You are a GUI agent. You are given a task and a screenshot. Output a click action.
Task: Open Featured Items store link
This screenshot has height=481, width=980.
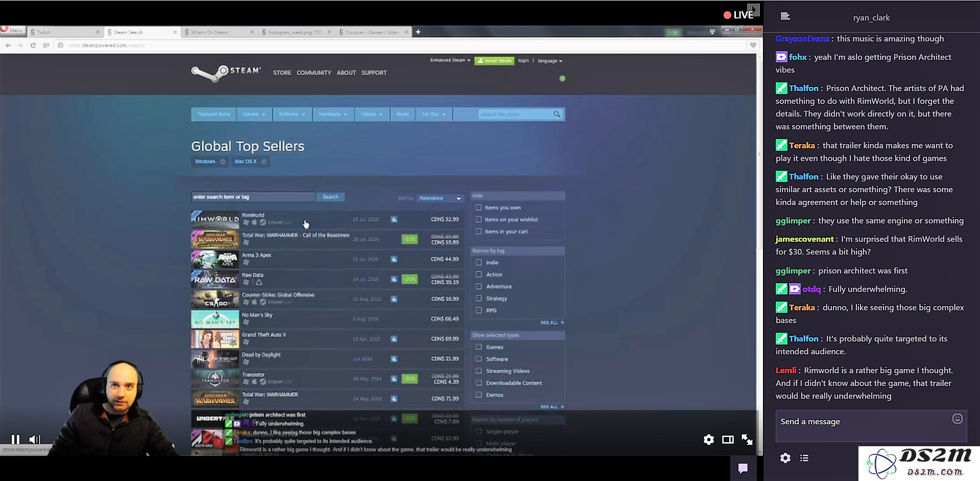(x=213, y=114)
